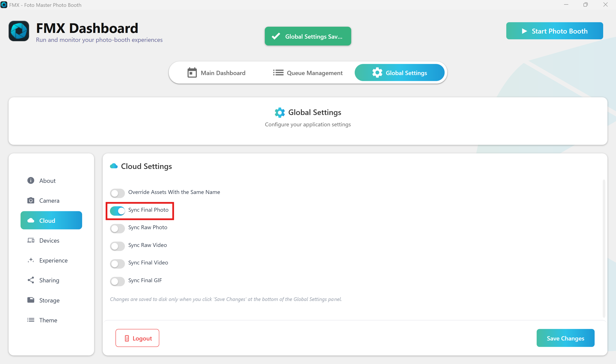Click the Camera icon in sidebar
The width and height of the screenshot is (616, 364).
[x=31, y=200]
